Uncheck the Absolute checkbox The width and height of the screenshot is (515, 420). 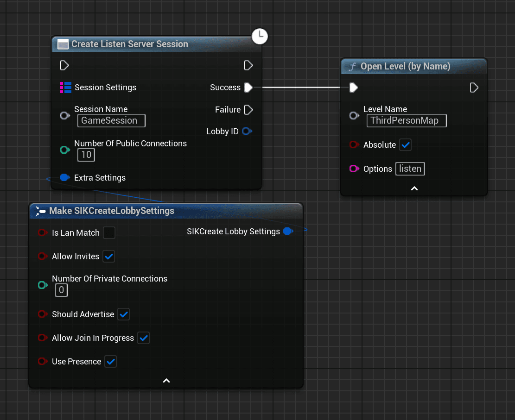(405, 145)
